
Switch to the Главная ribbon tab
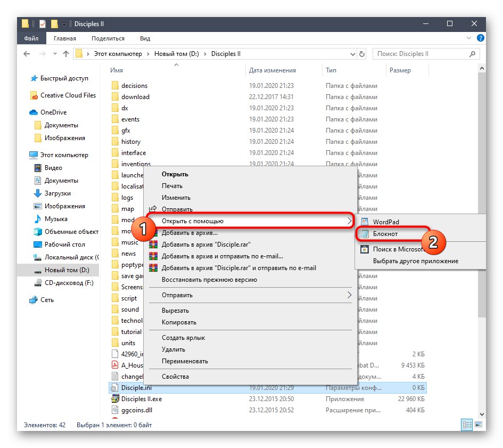point(65,38)
